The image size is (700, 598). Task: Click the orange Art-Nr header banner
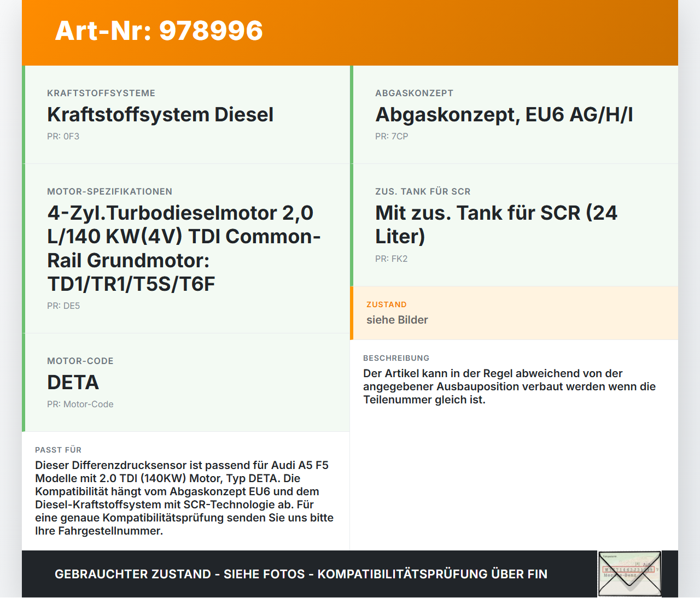click(x=350, y=32)
